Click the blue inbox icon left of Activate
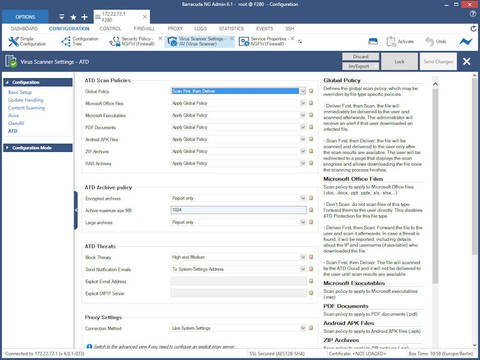The height and width of the screenshot is (360, 480). 373,41
